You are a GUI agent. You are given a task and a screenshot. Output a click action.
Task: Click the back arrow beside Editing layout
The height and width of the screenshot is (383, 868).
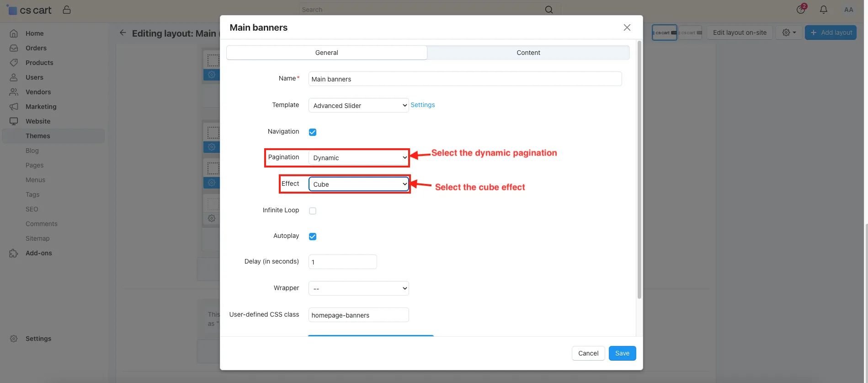click(122, 32)
